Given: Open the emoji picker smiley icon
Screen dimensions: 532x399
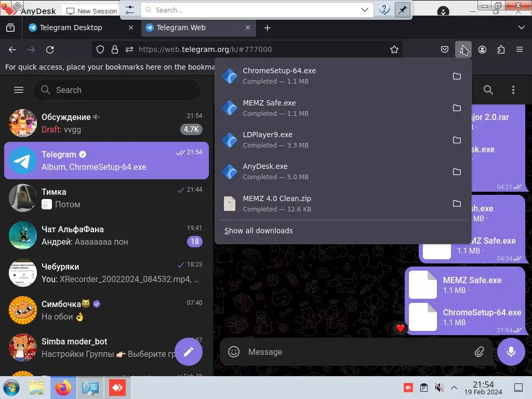Looking at the screenshot, I should (x=234, y=352).
